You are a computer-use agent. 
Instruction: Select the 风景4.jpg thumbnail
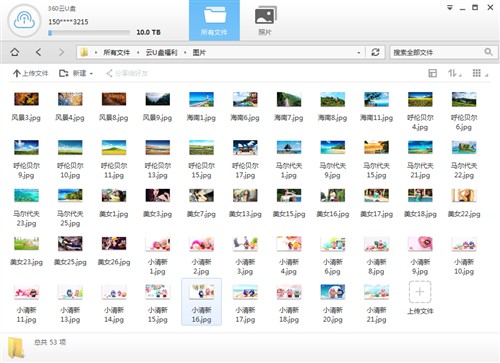(x=70, y=99)
